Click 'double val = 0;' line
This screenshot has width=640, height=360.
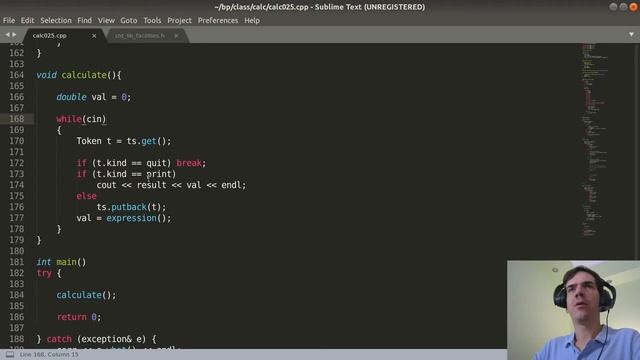(x=93, y=97)
